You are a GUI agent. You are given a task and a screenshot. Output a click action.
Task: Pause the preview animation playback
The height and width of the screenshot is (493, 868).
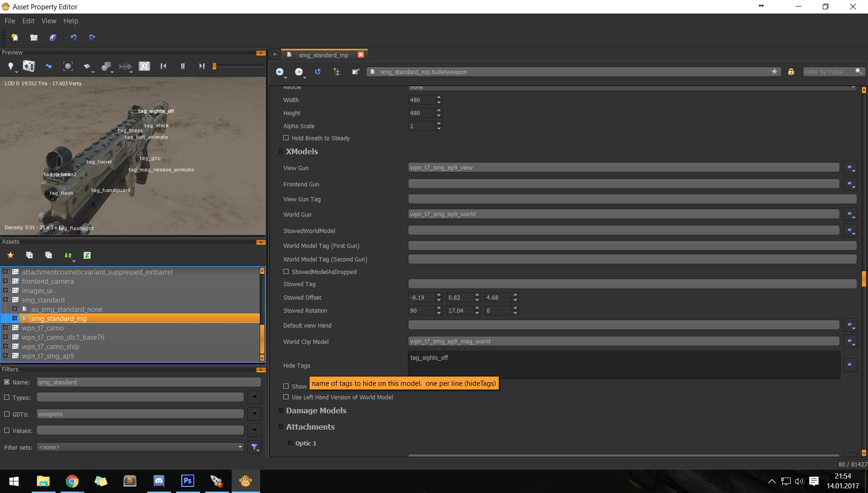point(183,66)
